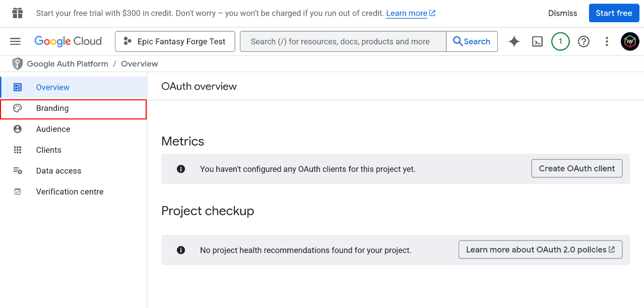Viewport: 644px width, 308px height.
Task: Click the free trial gift icon
Action: (17, 13)
